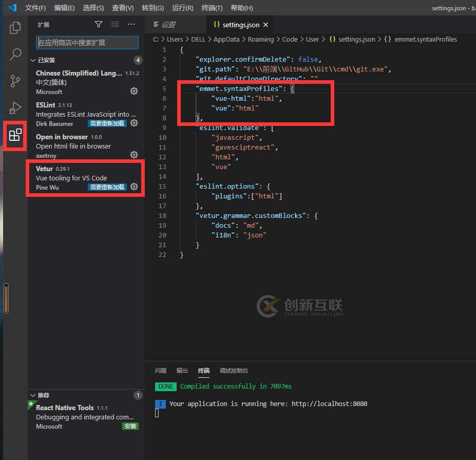Click 需要重新加载 button for Vetur
476x460 pixels.
(107, 187)
